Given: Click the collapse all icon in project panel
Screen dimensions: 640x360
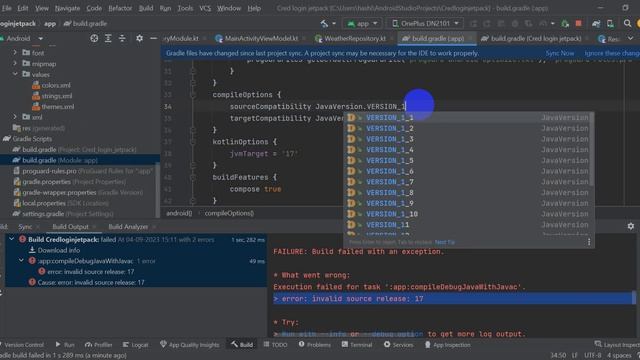Looking at the screenshot, I should [122, 38].
